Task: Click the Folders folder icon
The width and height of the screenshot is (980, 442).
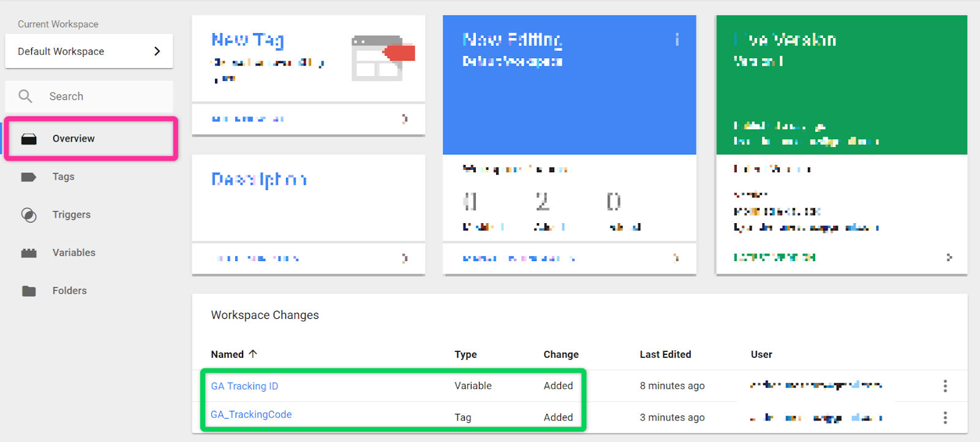Action: 29,291
